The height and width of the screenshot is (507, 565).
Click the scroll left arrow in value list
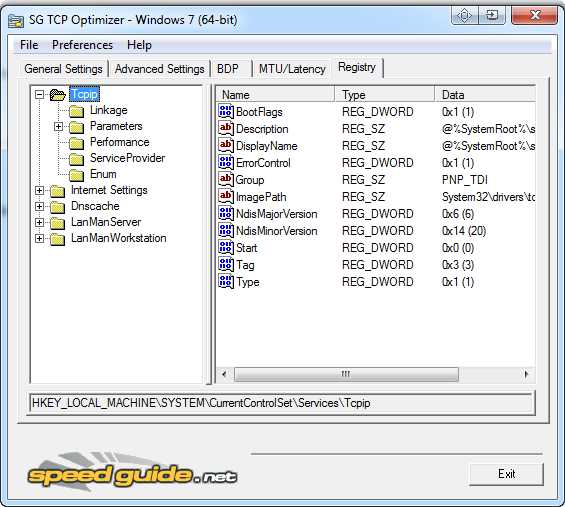pos(224,374)
